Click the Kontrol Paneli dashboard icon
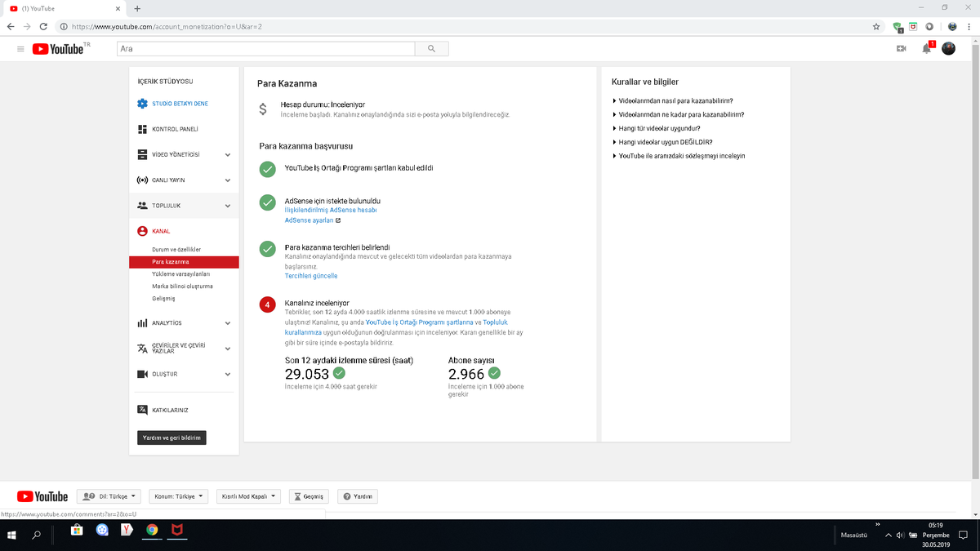 pyautogui.click(x=142, y=129)
